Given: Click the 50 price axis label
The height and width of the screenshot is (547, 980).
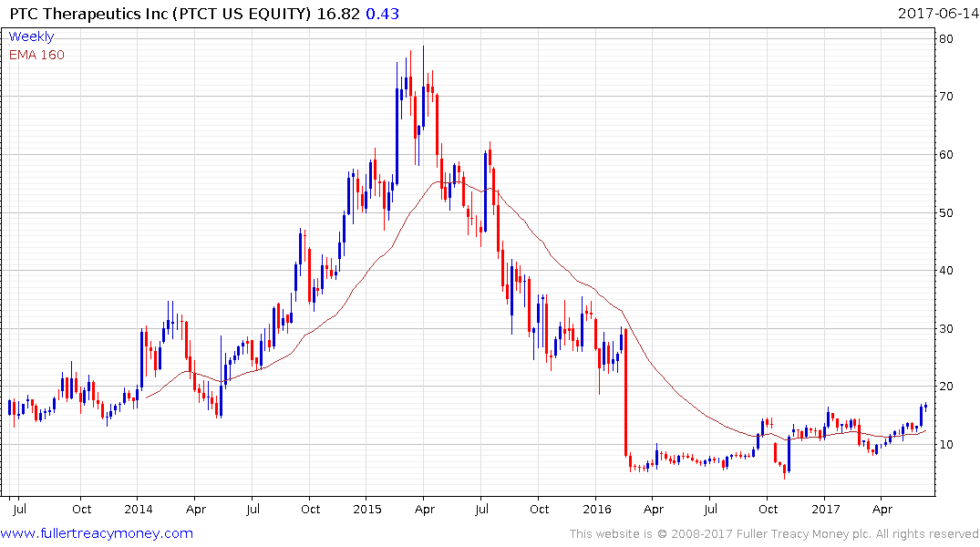Looking at the screenshot, I should (x=946, y=212).
